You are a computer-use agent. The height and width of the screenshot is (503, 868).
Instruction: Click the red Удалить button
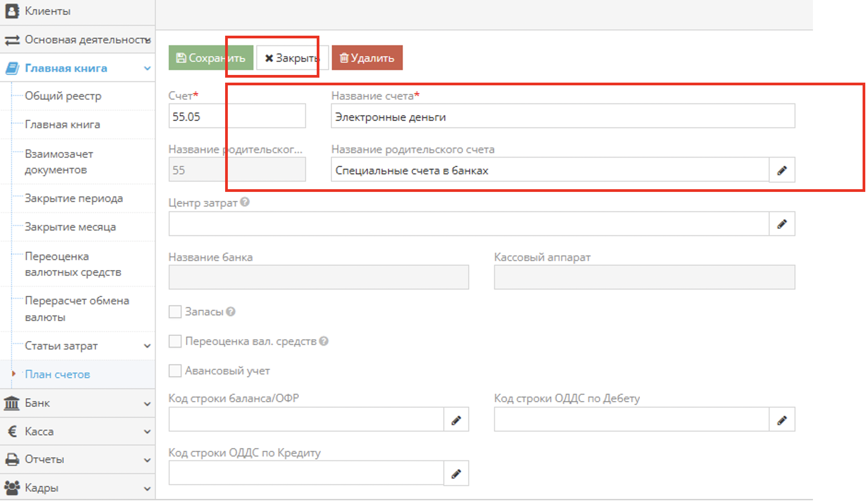367,58
